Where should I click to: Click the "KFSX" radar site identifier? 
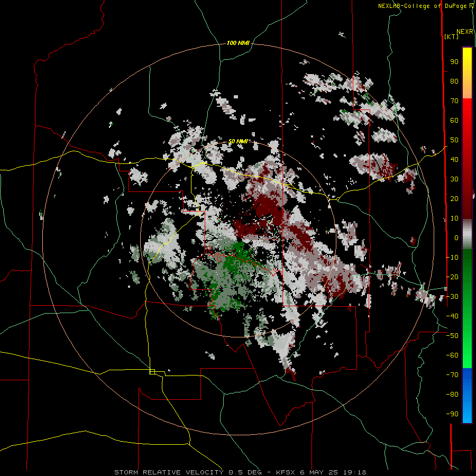coord(286,472)
